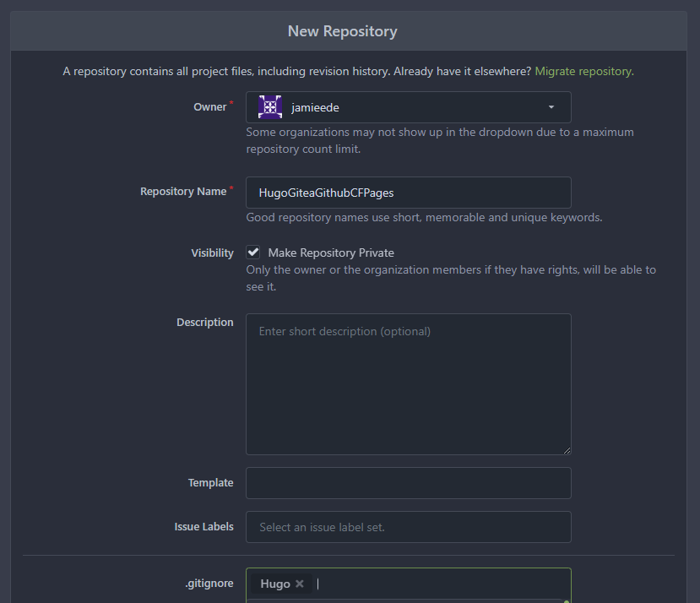Click the 'Description' field label
The height and width of the screenshot is (603, 700).
pyautogui.click(x=204, y=323)
